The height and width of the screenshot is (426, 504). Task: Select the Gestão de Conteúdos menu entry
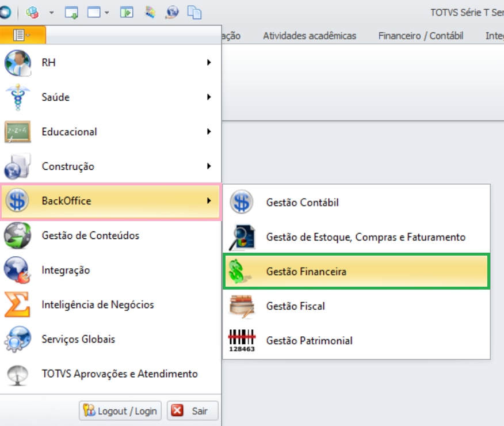tap(110, 235)
